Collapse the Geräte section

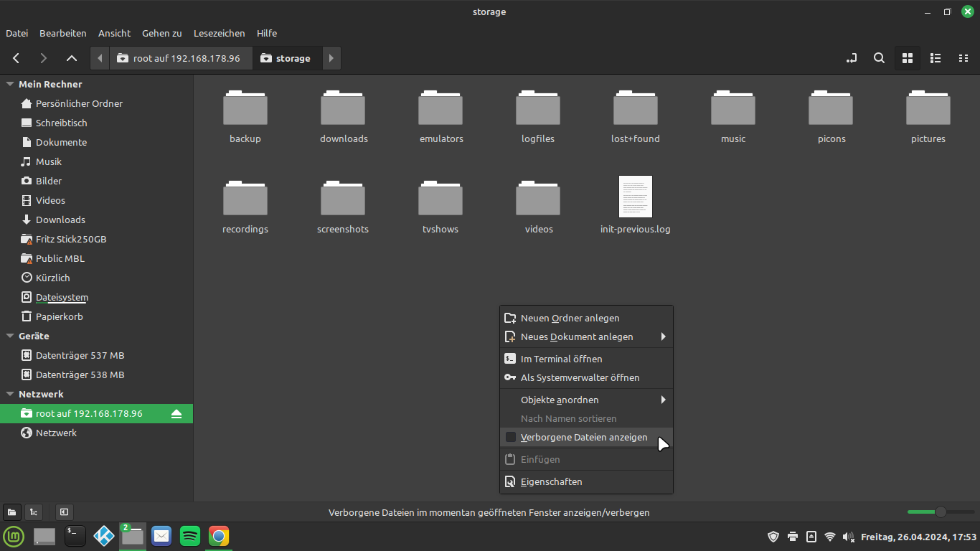(x=10, y=336)
